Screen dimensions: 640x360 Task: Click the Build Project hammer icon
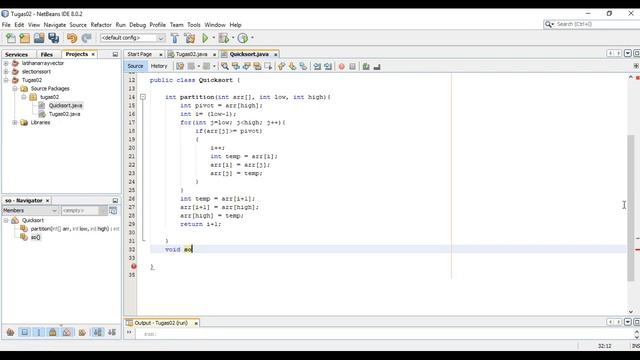[x=175, y=38]
